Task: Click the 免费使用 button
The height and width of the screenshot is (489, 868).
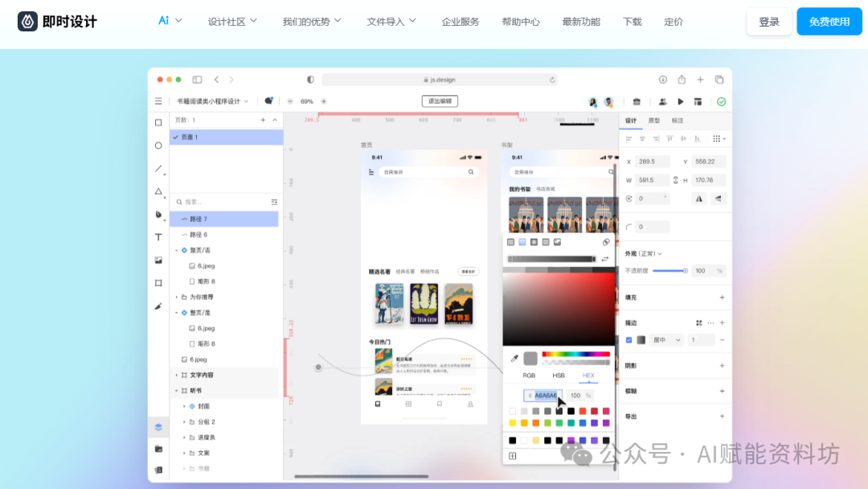Action: click(x=829, y=22)
